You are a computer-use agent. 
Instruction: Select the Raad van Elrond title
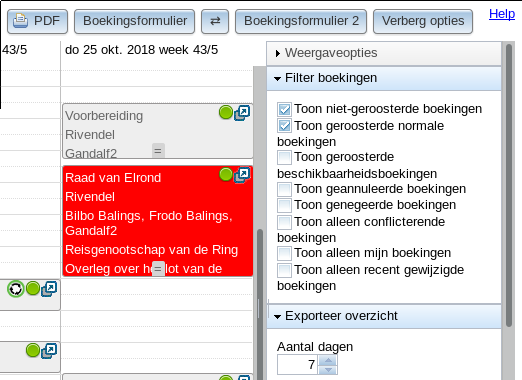click(113, 178)
